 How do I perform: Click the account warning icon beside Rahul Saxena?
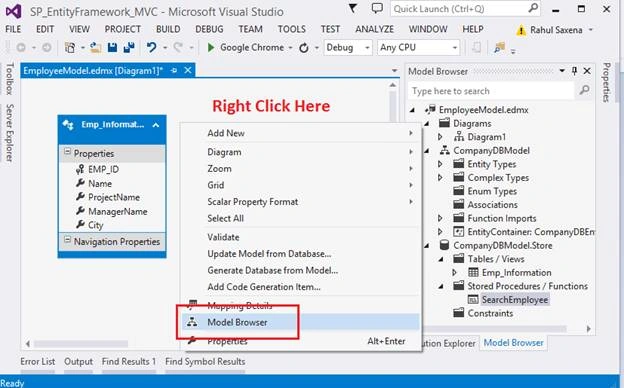[521, 30]
